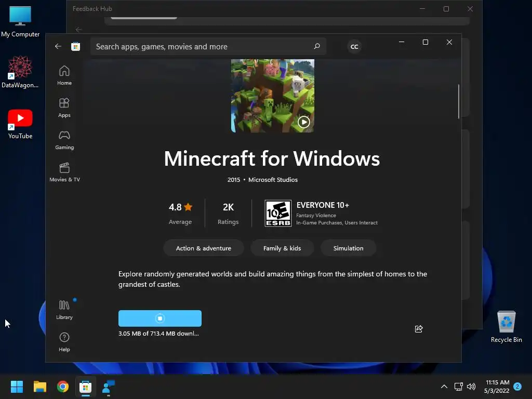Image resolution: width=532 pixels, height=399 pixels.
Task: Minimize the Feedback Hub window
Action: (x=422, y=9)
